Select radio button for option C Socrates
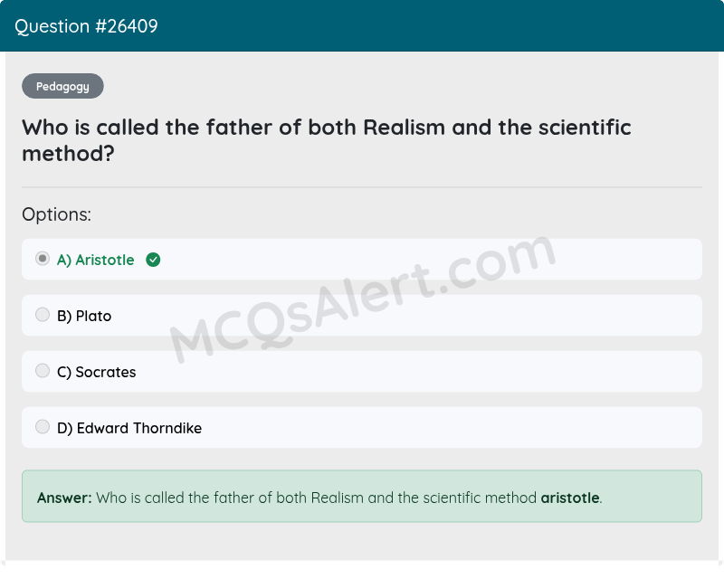Image resolution: width=724 pixels, height=588 pixels. click(x=43, y=370)
